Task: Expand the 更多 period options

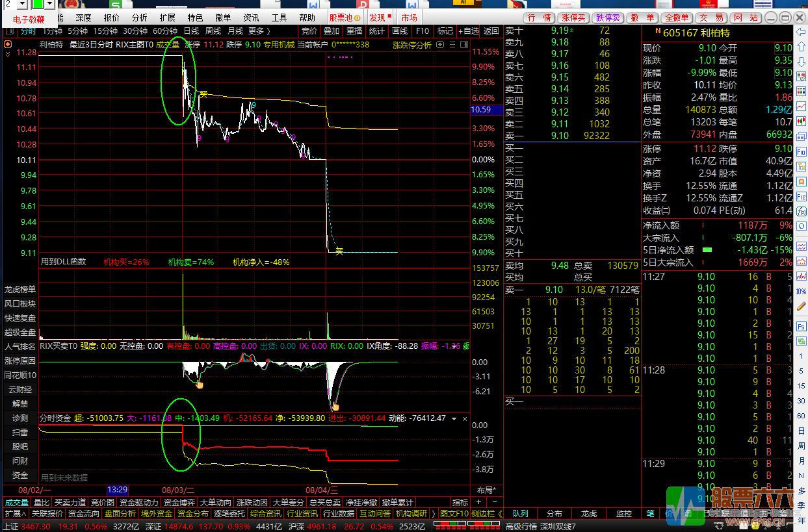Action: coord(259,31)
